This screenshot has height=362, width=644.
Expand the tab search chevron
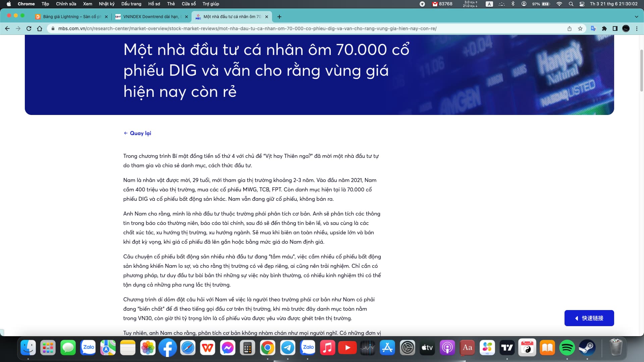tap(636, 17)
